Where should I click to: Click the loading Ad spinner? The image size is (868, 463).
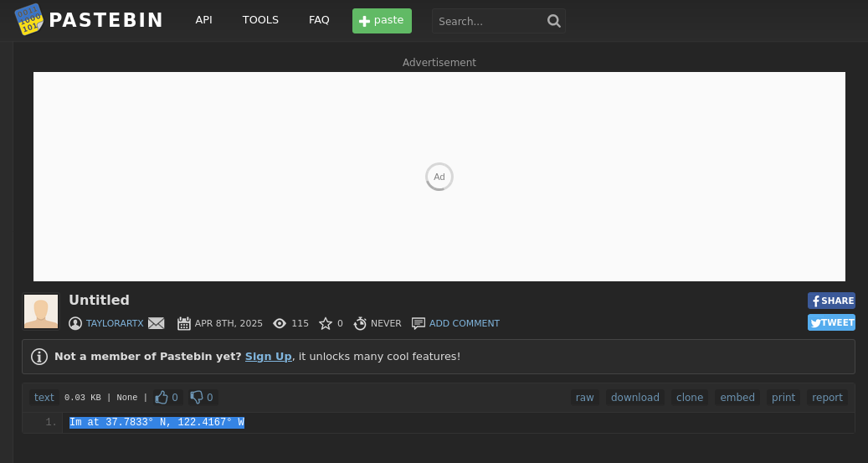[439, 177]
